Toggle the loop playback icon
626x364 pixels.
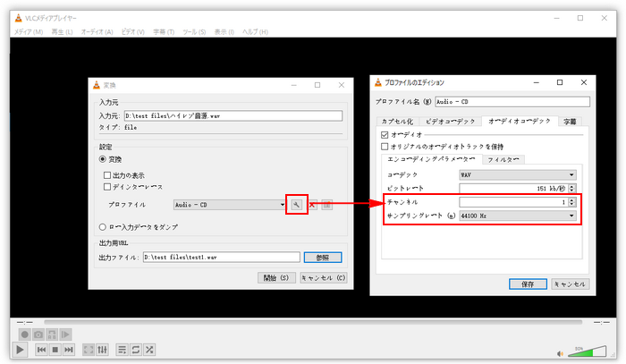coord(136,349)
